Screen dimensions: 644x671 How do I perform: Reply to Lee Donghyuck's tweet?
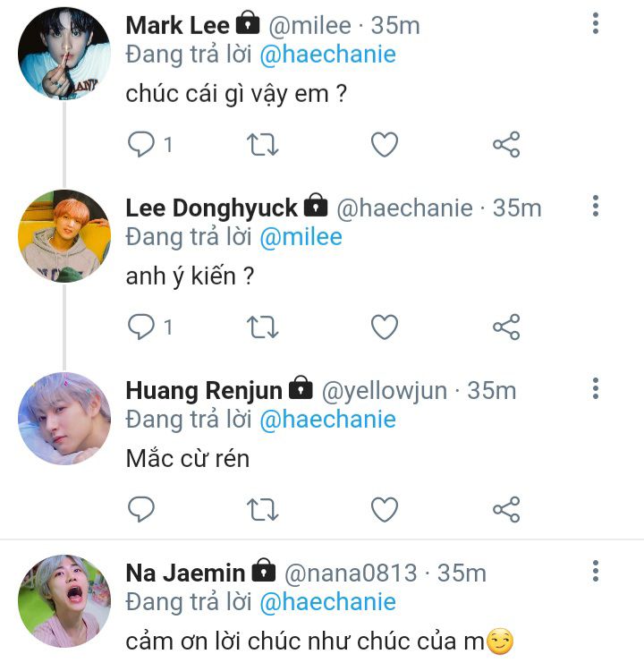tap(141, 327)
